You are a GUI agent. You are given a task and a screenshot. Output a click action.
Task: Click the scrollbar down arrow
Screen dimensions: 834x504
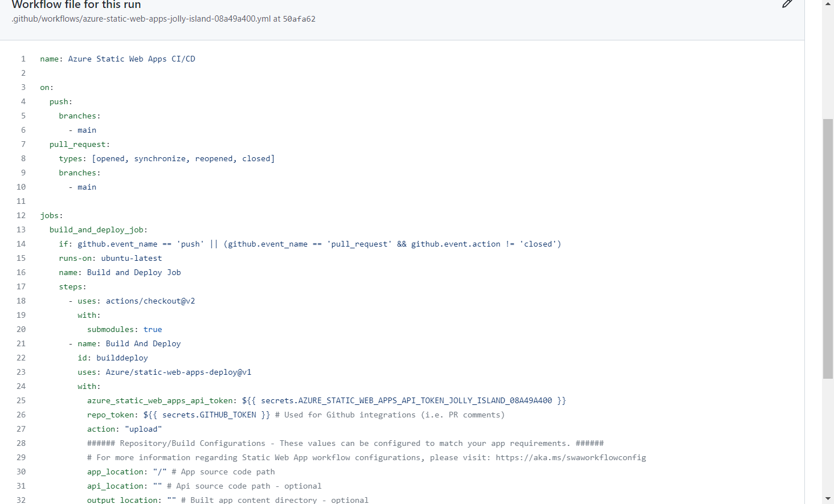pyautogui.click(x=827, y=499)
